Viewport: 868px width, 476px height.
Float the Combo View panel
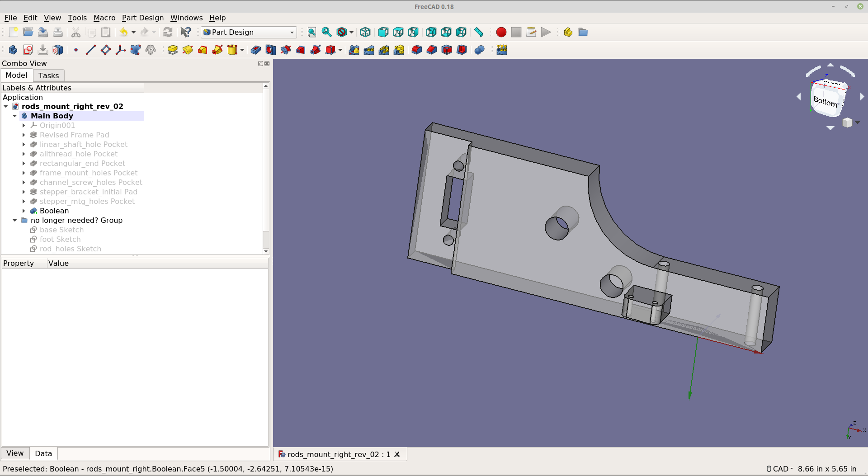click(260, 64)
